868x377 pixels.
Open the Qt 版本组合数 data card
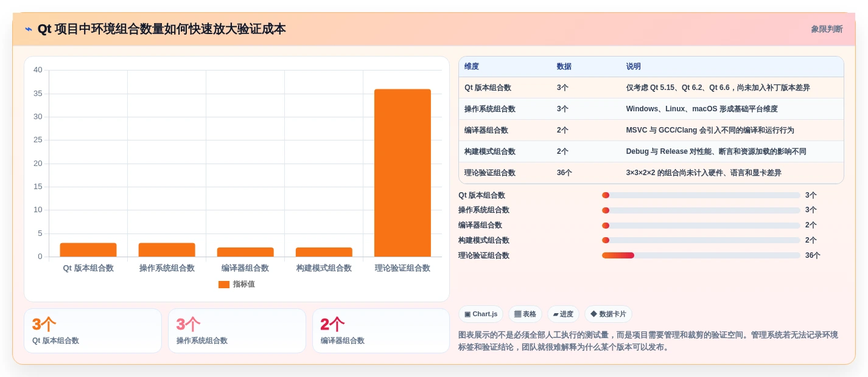(93, 331)
